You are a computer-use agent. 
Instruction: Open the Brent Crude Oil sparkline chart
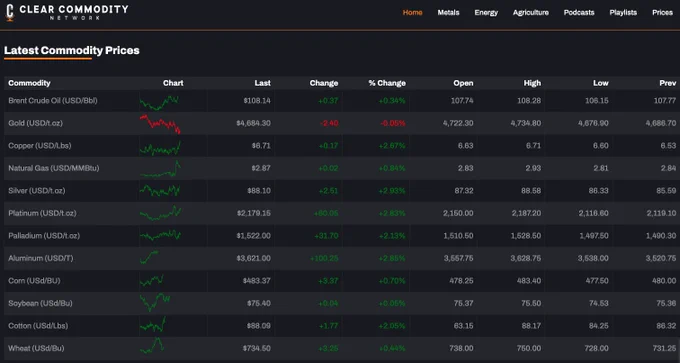pyautogui.click(x=159, y=102)
